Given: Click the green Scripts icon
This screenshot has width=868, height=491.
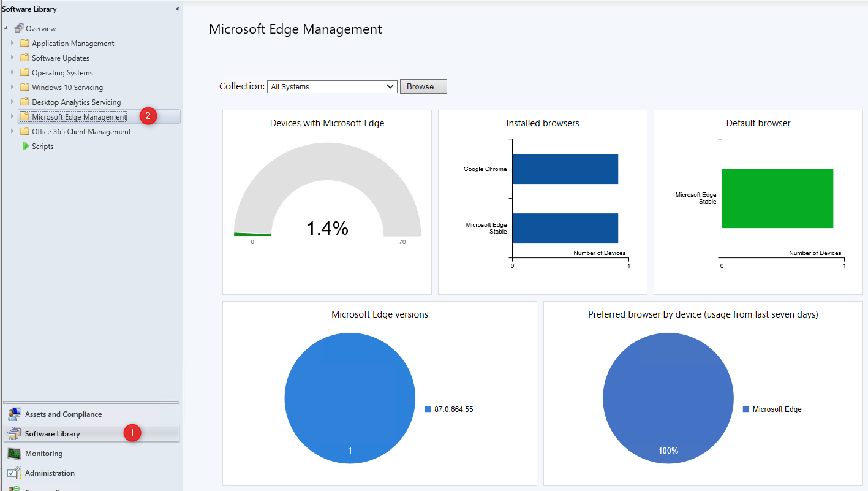Looking at the screenshot, I should tap(25, 146).
